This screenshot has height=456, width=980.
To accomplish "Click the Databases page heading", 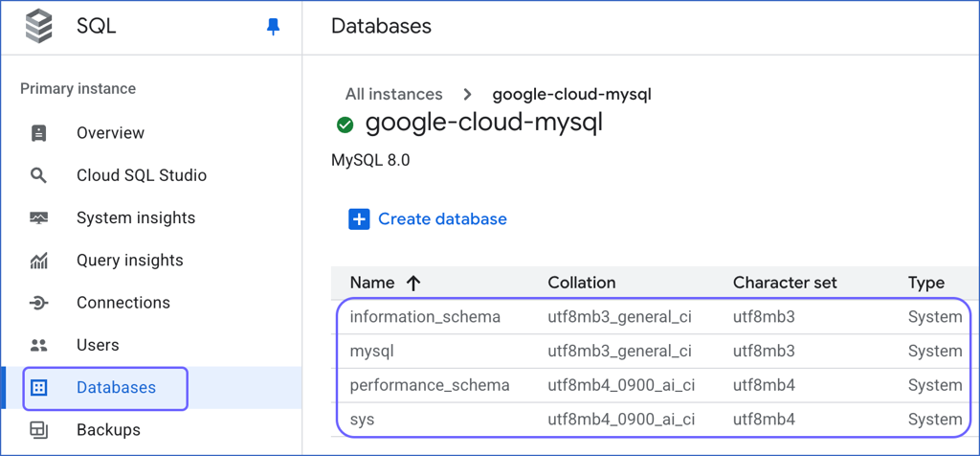I will pos(381,26).
